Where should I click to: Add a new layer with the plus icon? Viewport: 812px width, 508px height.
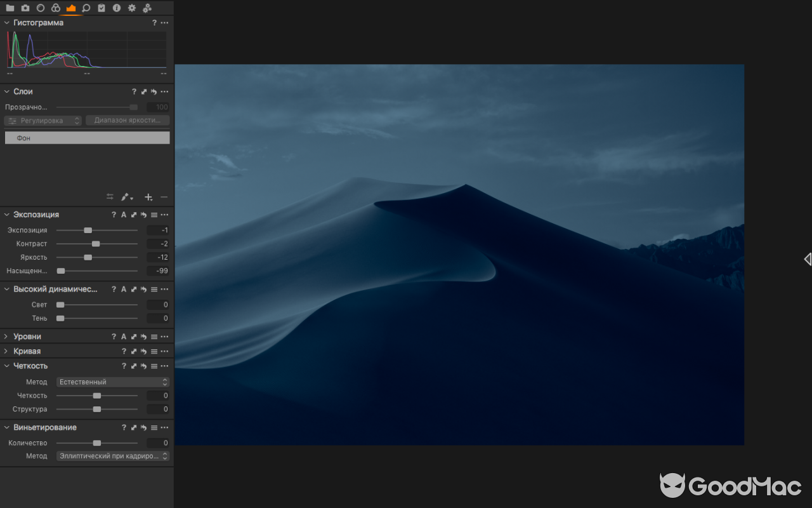tap(148, 197)
